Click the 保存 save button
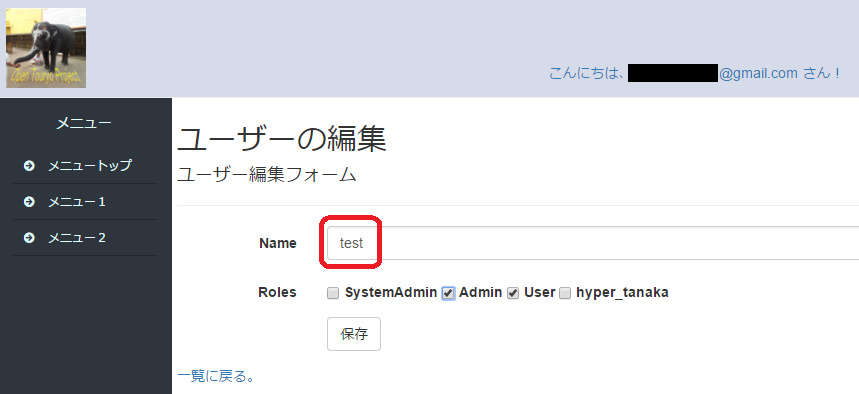 pos(354,334)
